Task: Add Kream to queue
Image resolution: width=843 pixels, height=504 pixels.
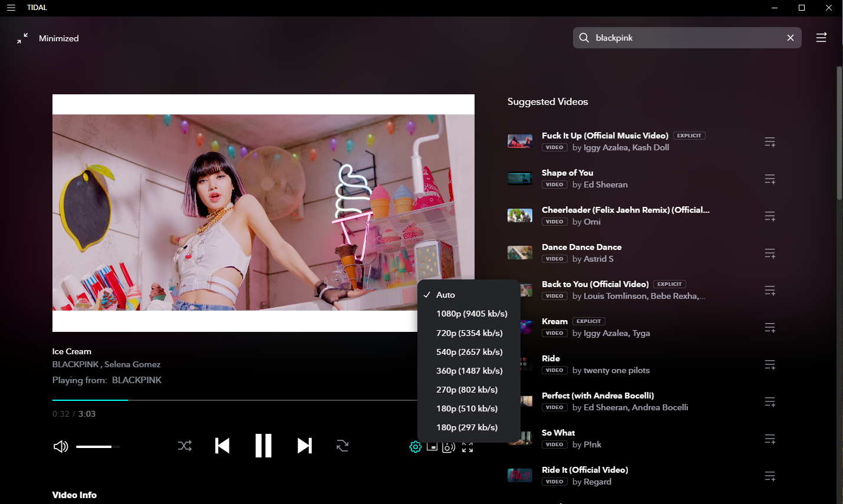Action: [770, 328]
